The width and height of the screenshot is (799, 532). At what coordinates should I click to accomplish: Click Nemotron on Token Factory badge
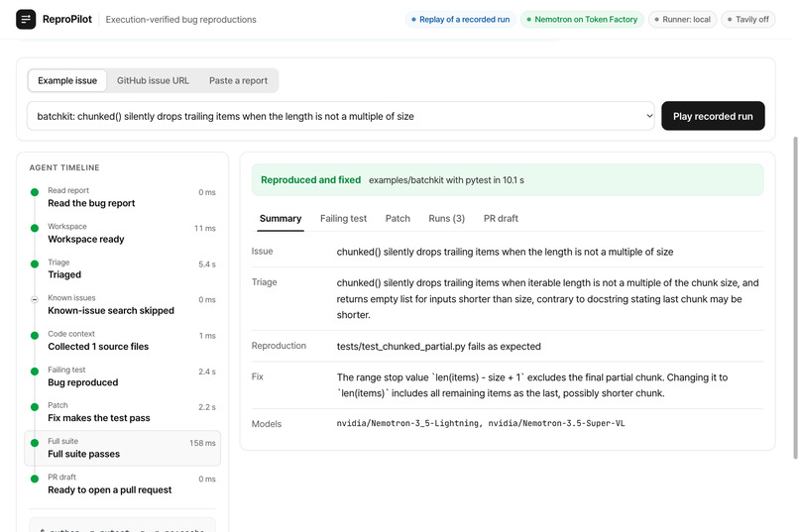(582, 20)
